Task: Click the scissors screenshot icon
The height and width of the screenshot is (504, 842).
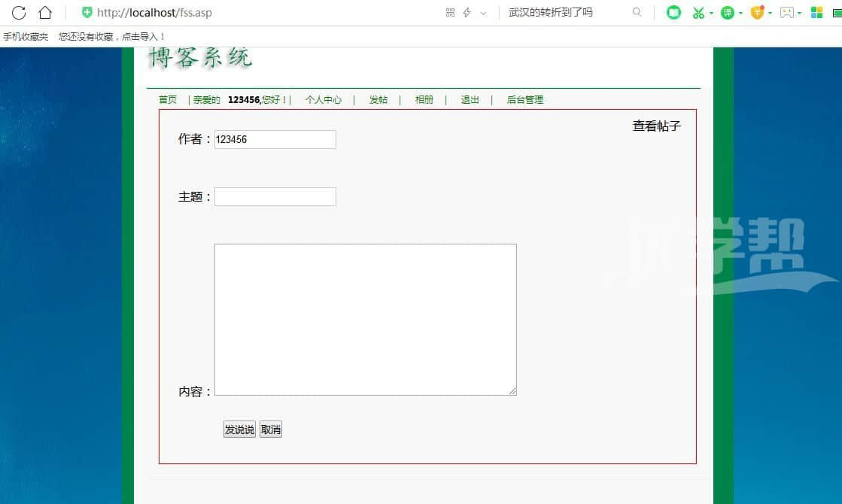Action: 698,13
